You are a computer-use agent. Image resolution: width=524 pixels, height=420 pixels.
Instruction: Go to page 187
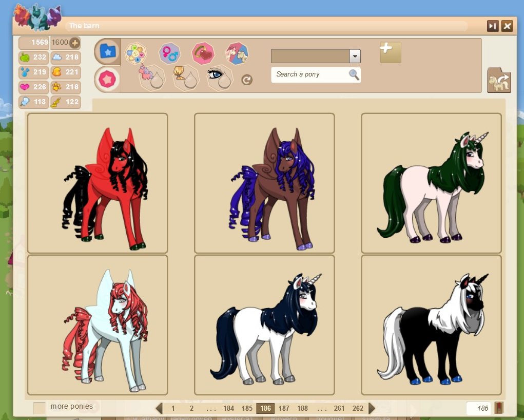click(x=284, y=408)
